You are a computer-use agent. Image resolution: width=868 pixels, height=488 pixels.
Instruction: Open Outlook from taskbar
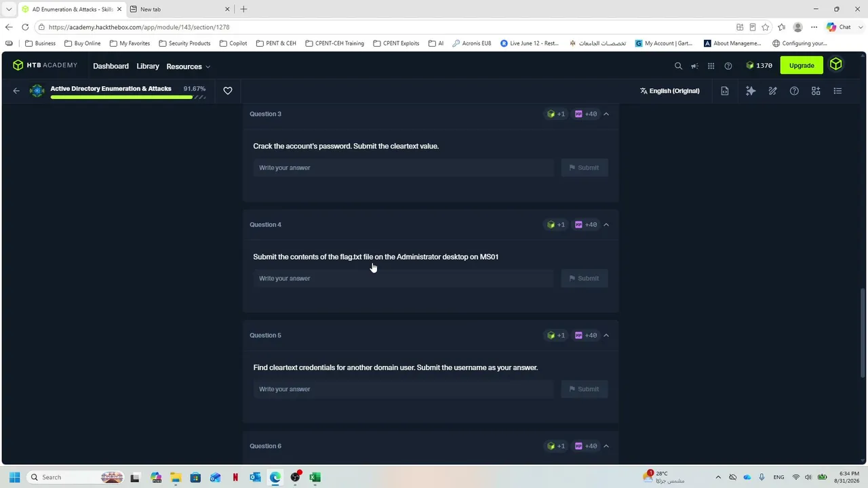[255, 477]
